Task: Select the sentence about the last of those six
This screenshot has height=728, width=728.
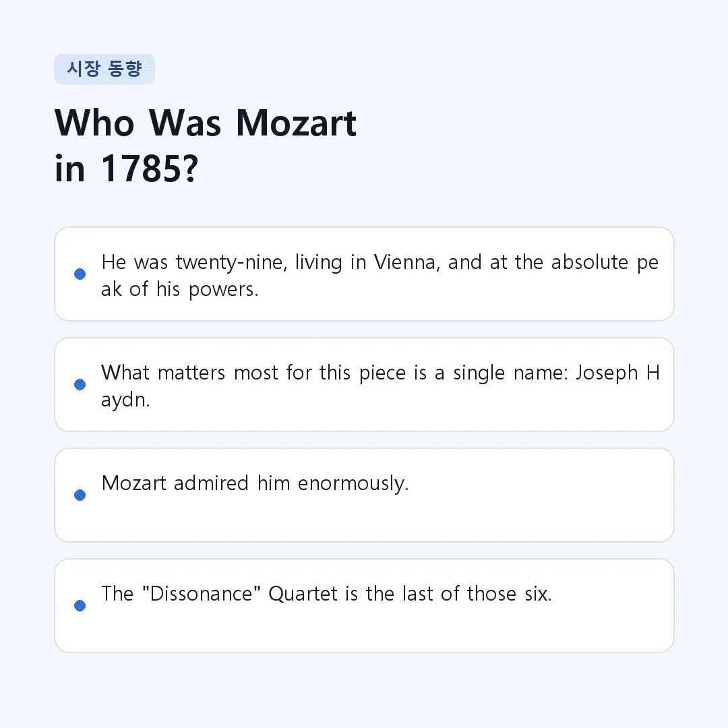Action: tap(326, 594)
